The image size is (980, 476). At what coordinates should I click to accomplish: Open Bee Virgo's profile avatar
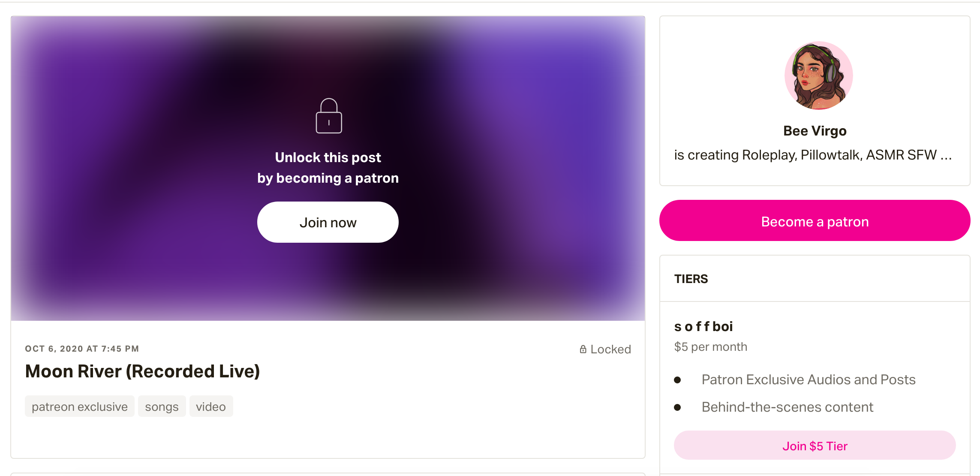pos(818,75)
